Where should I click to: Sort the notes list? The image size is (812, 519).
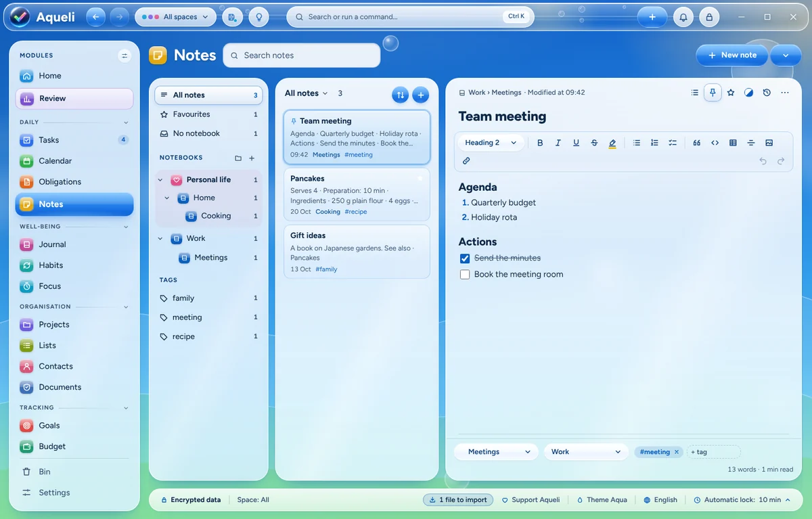click(401, 95)
